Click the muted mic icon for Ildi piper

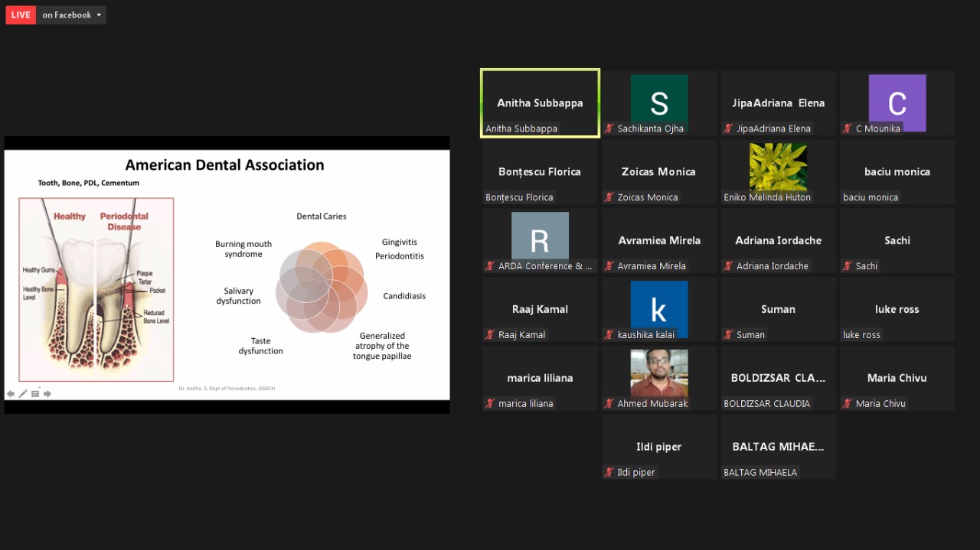click(x=609, y=473)
